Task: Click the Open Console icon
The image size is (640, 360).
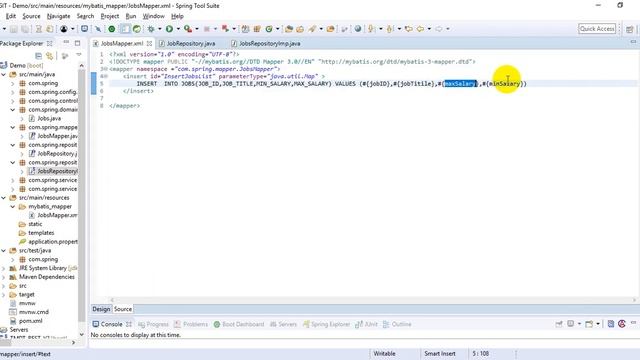Action: coord(589,324)
